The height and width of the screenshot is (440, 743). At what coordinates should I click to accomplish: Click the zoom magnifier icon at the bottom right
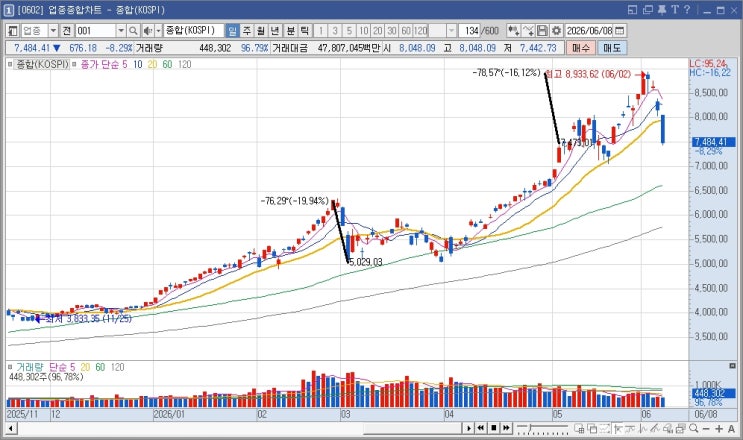coord(694,428)
